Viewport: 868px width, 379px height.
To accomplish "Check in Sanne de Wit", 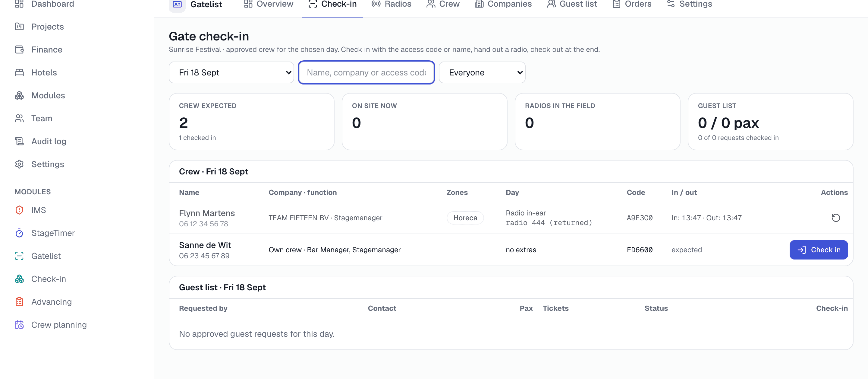I will pyautogui.click(x=819, y=250).
